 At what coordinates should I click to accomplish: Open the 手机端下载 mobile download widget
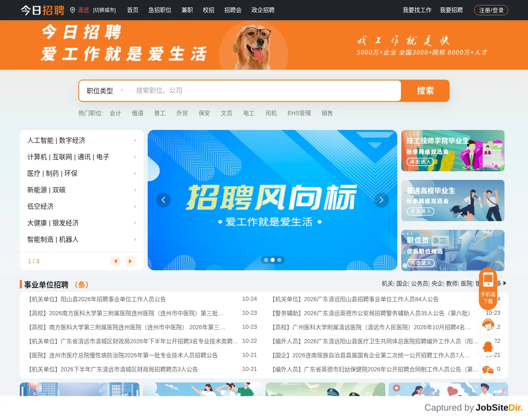488,289
